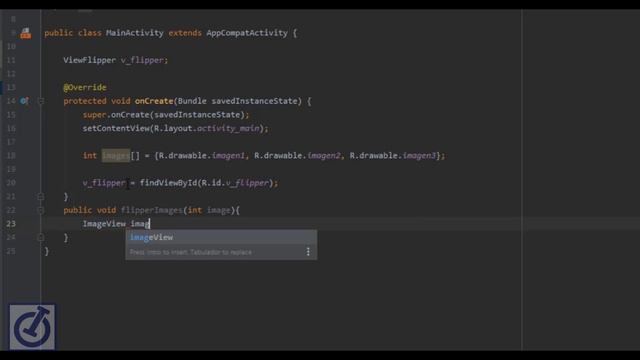This screenshot has width=640, height=360.
Task: Click the ViewFlipper type name
Action: (89, 60)
